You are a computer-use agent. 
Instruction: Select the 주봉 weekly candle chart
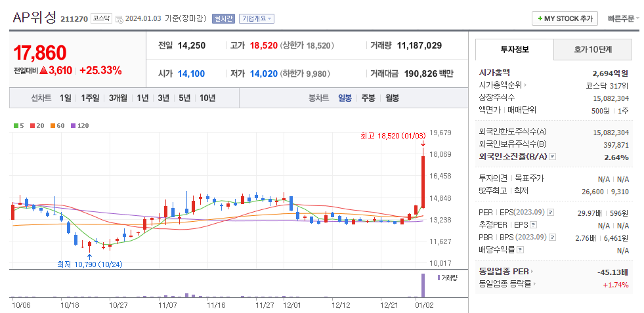tap(368, 98)
